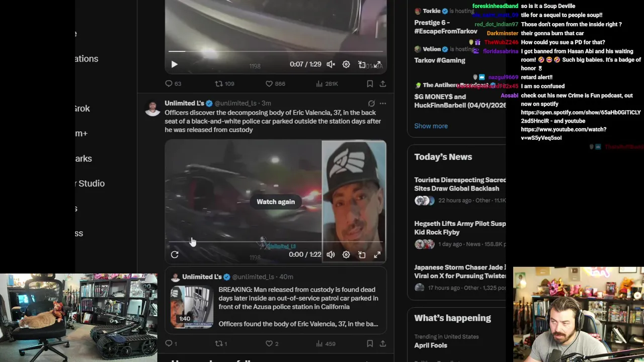Image resolution: width=644 pixels, height=362 pixels.
Task: Like the post with 2 likes
Action: click(272, 344)
